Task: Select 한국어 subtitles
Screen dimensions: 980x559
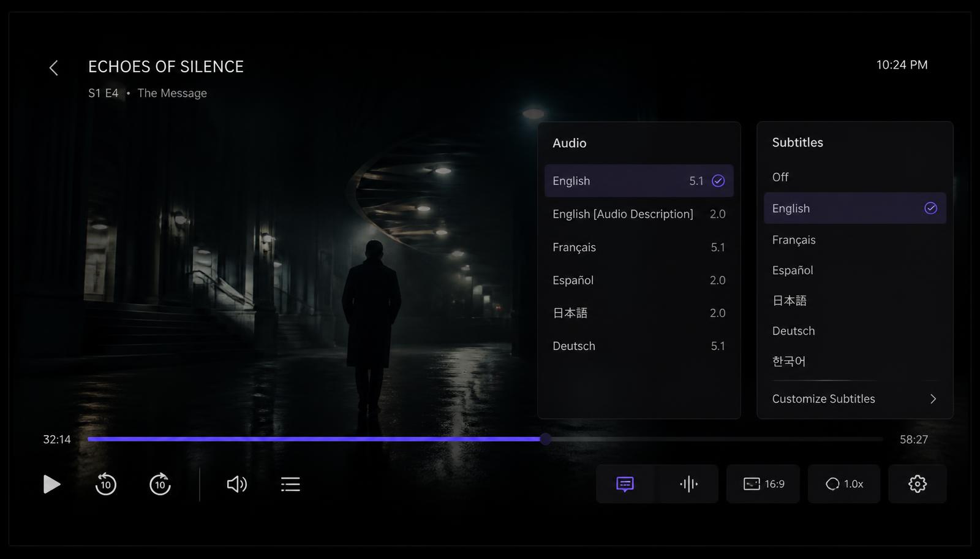Action: (855, 362)
